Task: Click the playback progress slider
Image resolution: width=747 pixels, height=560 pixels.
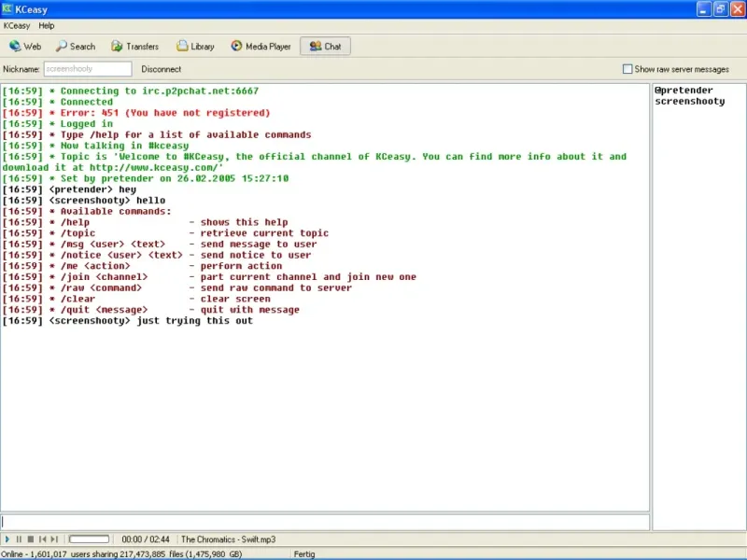Action: click(x=90, y=539)
